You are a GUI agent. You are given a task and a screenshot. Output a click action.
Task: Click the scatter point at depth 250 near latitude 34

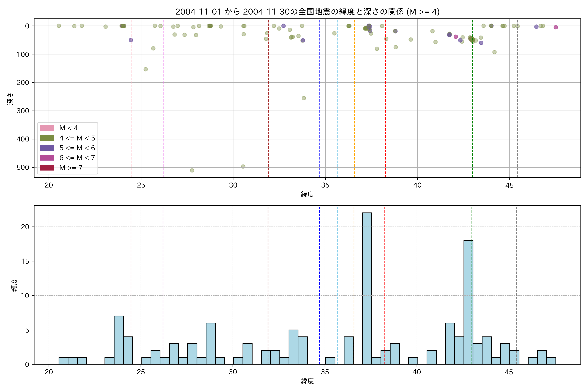304,98
